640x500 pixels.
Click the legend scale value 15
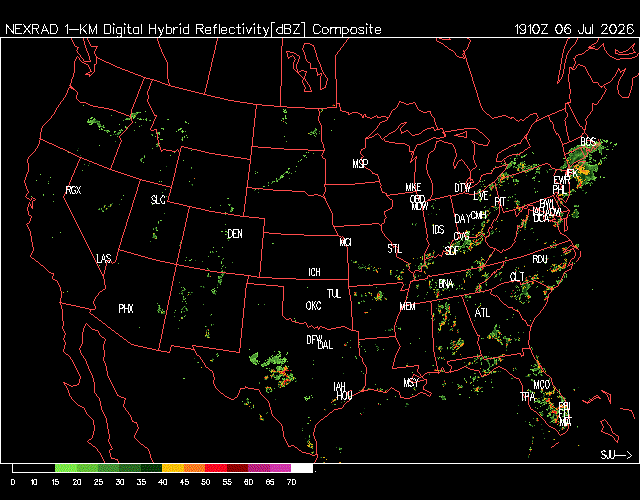(x=55, y=482)
